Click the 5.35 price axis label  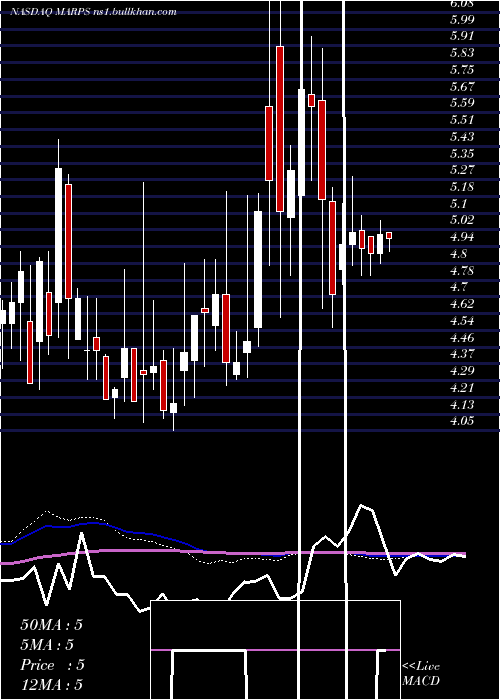tap(462, 154)
